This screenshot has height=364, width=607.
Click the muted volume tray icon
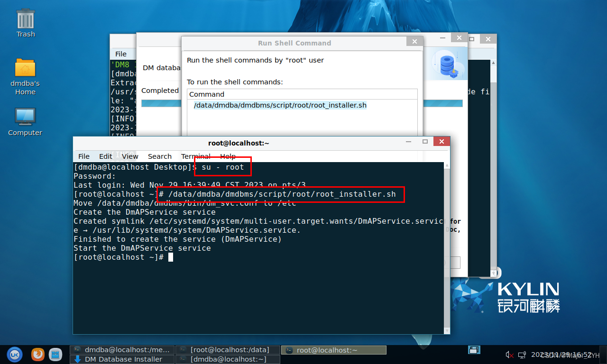tap(510, 355)
